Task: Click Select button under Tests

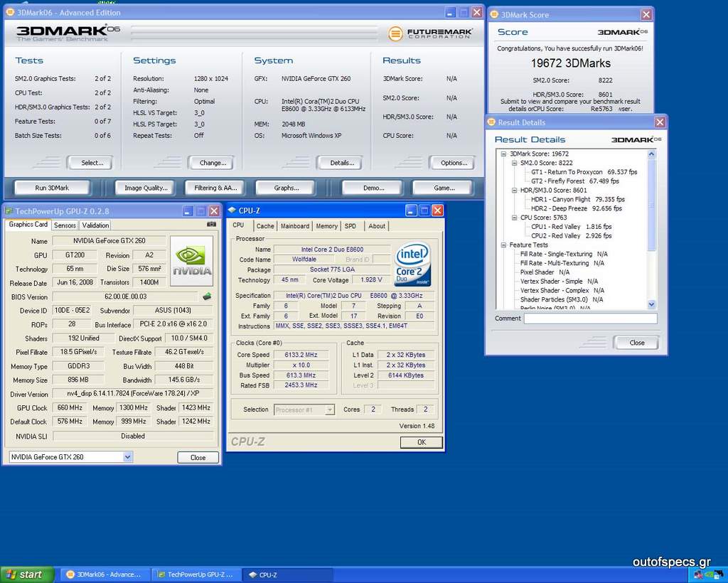Action: 92,163
